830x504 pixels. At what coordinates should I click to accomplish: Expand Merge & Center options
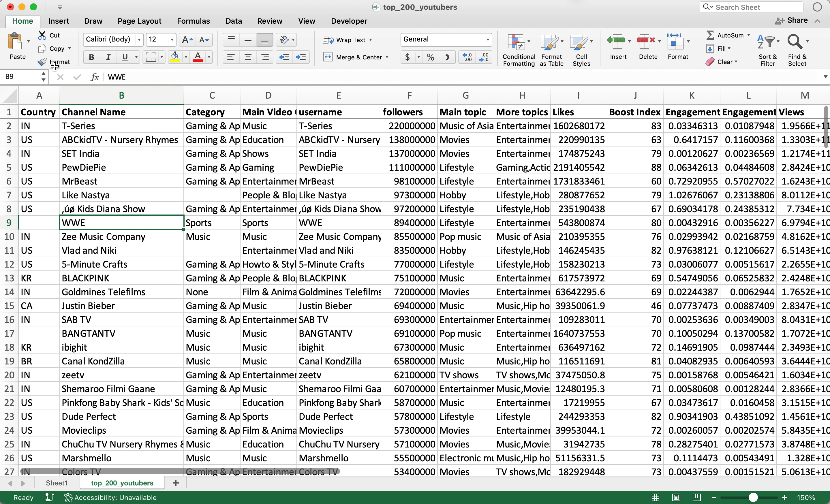pos(387,57)
